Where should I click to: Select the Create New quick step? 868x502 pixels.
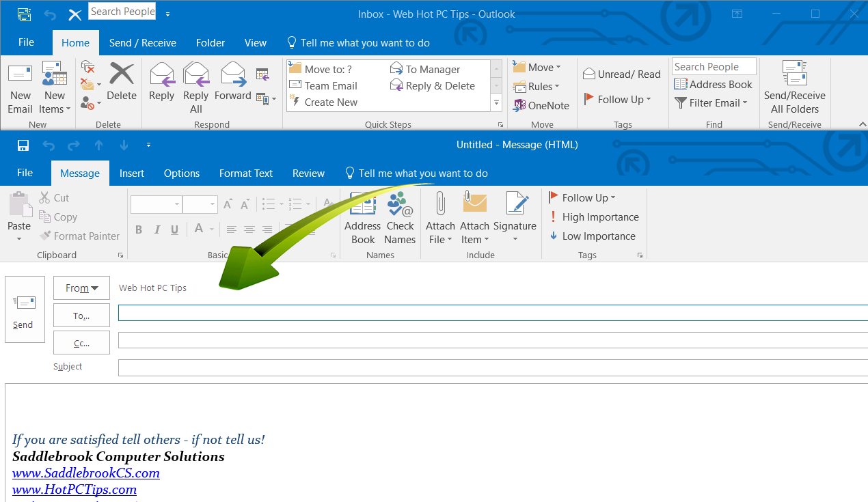pyautogui.click(x=323, y=102)
